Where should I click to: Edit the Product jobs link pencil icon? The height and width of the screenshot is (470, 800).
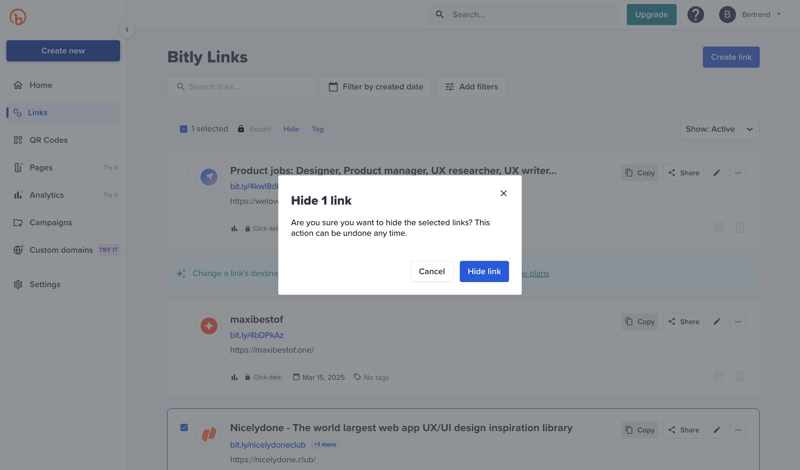click(717, 173)
